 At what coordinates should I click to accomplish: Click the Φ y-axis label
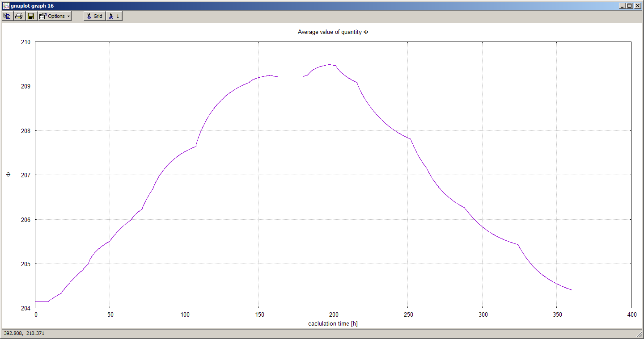tap(8, 175)
